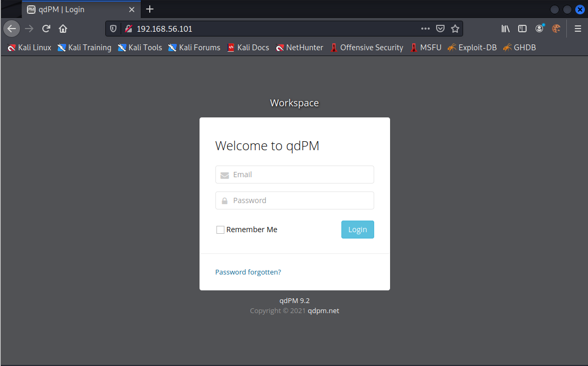
Task: Open the tracking protection shield icon
Action: [x=113, y=29]
